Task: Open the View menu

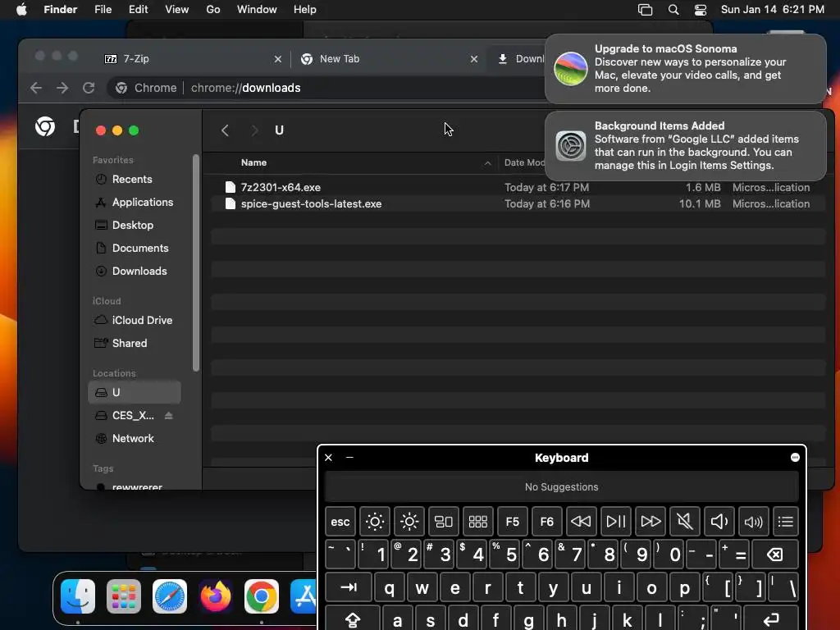Action: (x=177, y=10)
